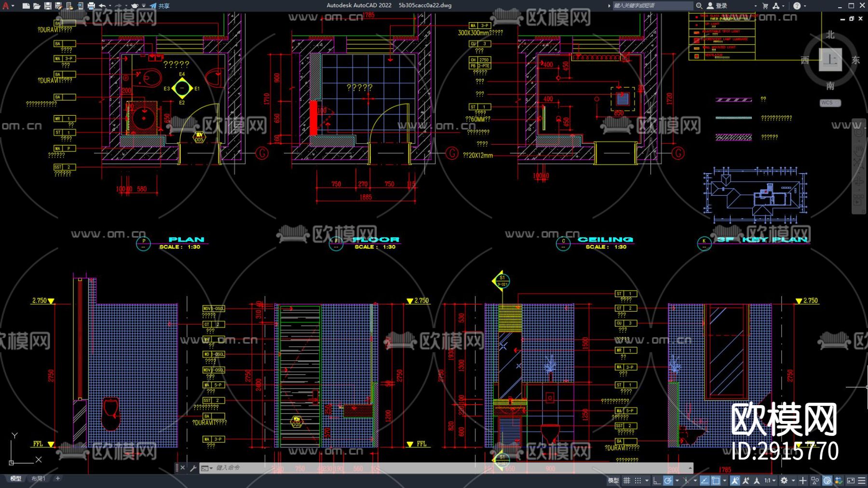Click the 共享 share button
This screenshot has width=868, height=488.
[160, 6]
